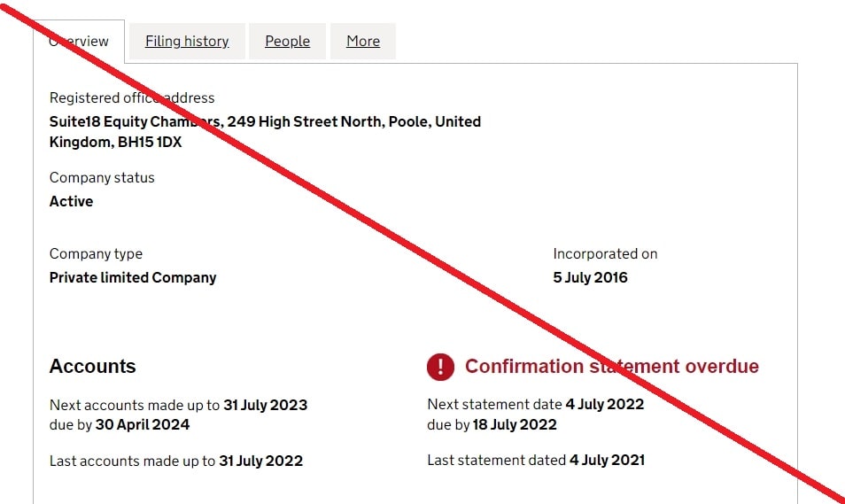Click the red exclamation overdue warning icon

point(440,367)
